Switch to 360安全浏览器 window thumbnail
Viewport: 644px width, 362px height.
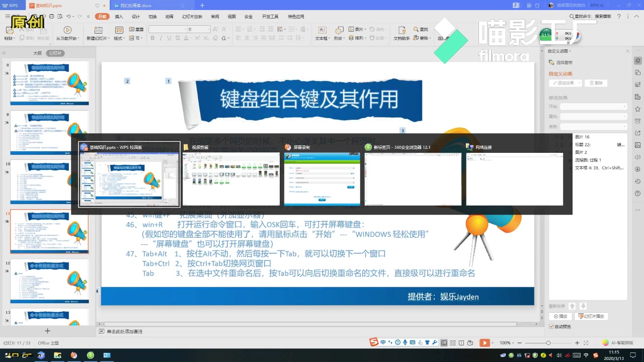tap(413, 174)
